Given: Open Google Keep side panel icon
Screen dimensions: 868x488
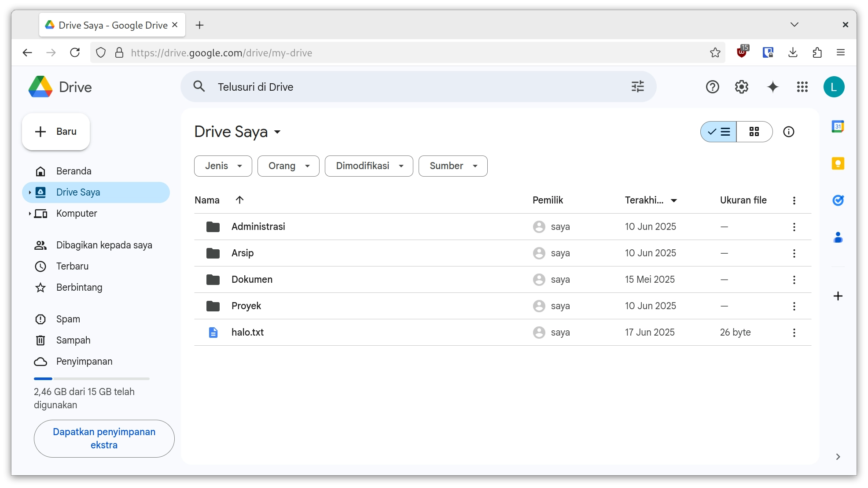Looking at the screenshot, I should pos(838,164).
